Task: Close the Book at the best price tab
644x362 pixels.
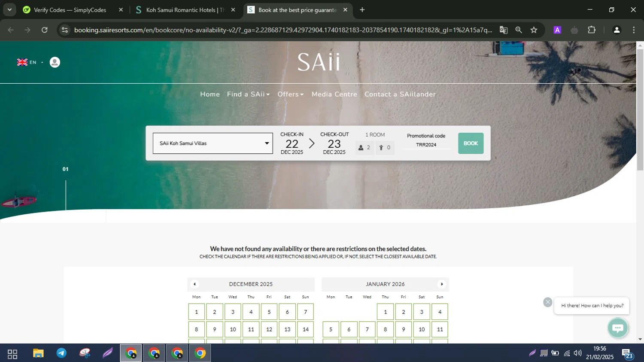Action: pyautogui.click(x=345, y=10)
